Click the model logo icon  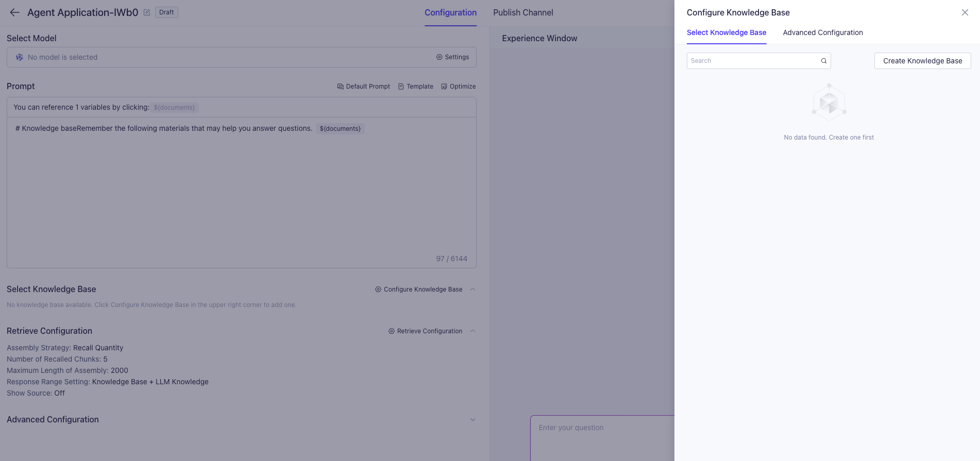pos(19,57)
